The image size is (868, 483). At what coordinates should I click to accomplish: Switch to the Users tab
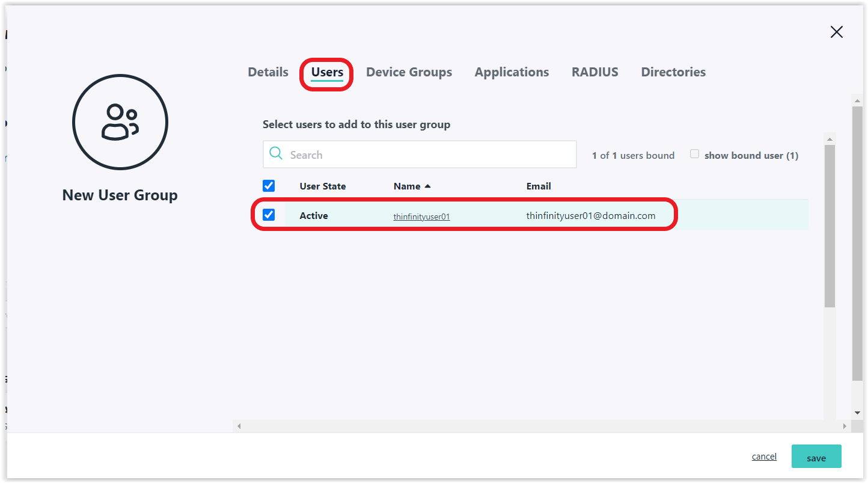click(327, 72)
